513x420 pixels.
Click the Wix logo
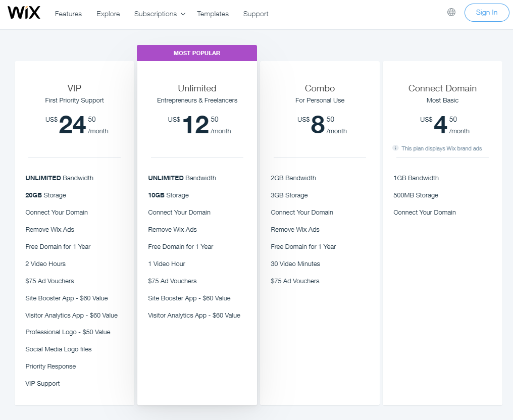(24, 13)
